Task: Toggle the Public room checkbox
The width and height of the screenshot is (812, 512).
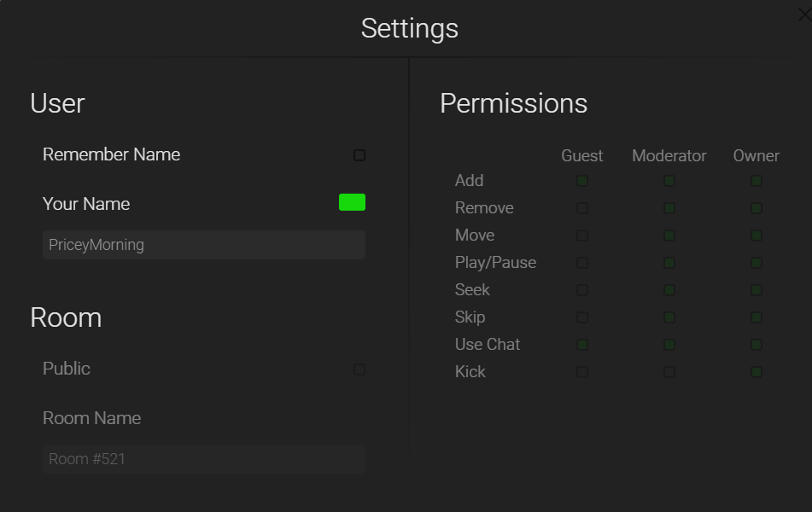Action: [359, 369]
